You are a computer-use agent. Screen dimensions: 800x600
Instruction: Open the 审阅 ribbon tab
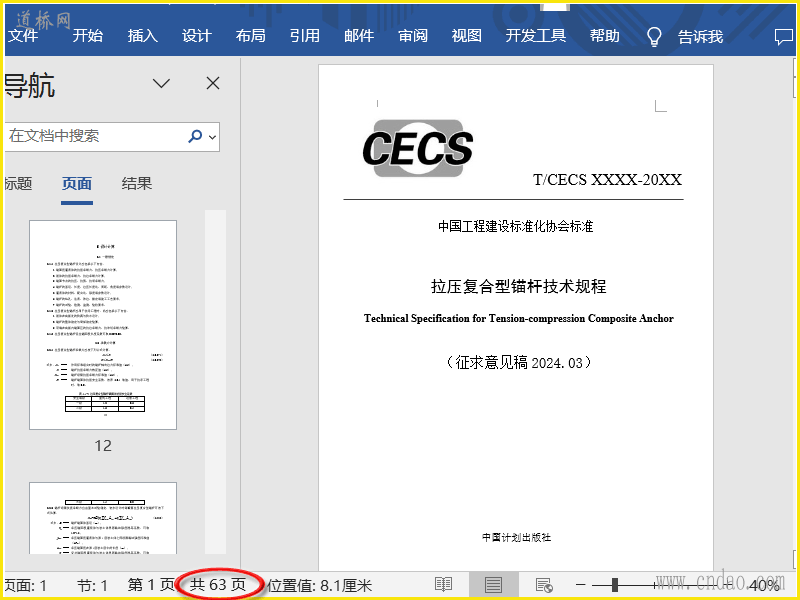413,36
